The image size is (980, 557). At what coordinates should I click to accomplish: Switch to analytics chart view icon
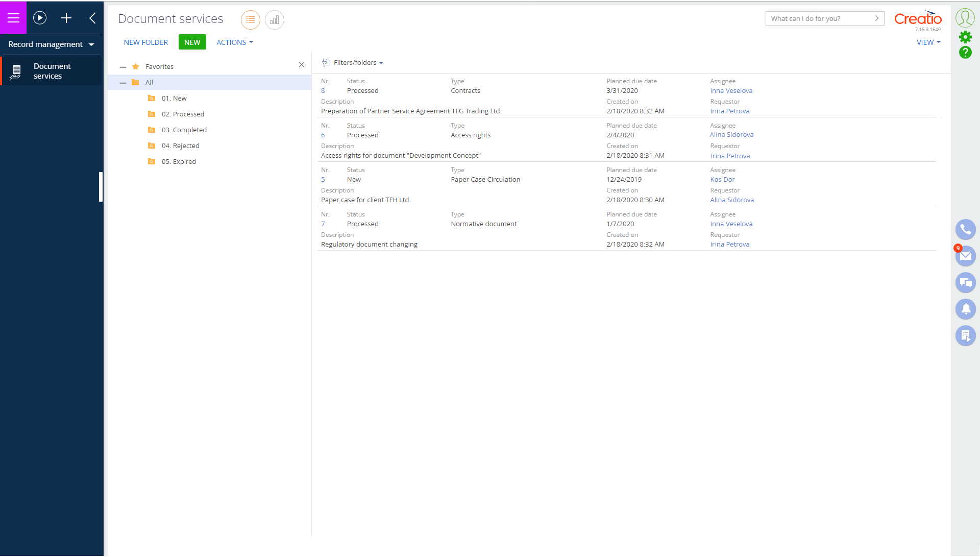tap(275, 20)
